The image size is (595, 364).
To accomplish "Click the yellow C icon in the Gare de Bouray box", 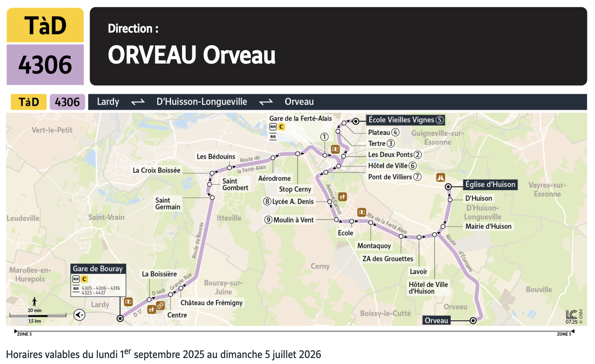I will (x=84, y=279).
